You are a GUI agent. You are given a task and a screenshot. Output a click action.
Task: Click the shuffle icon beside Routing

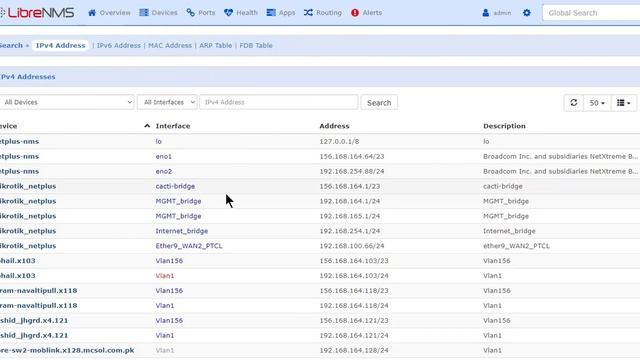(x=308, y=13)
